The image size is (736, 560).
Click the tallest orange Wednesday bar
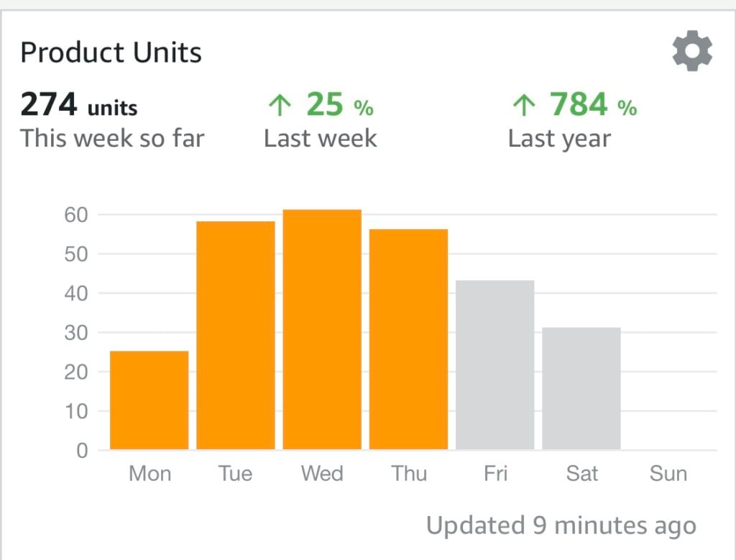[322, 329]
